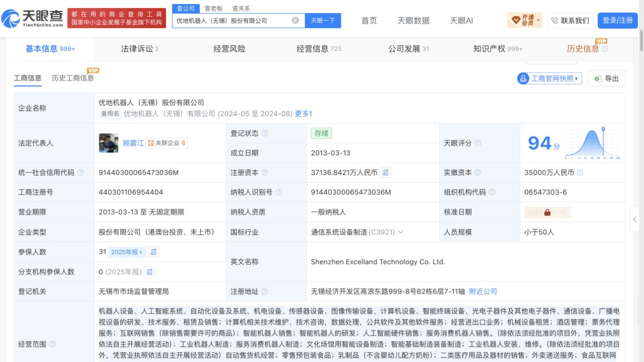The height and width of the screenshot is (362, 644).
Task: Click the 开通会员 VIP diamond button
Action: tap(524, 20)
